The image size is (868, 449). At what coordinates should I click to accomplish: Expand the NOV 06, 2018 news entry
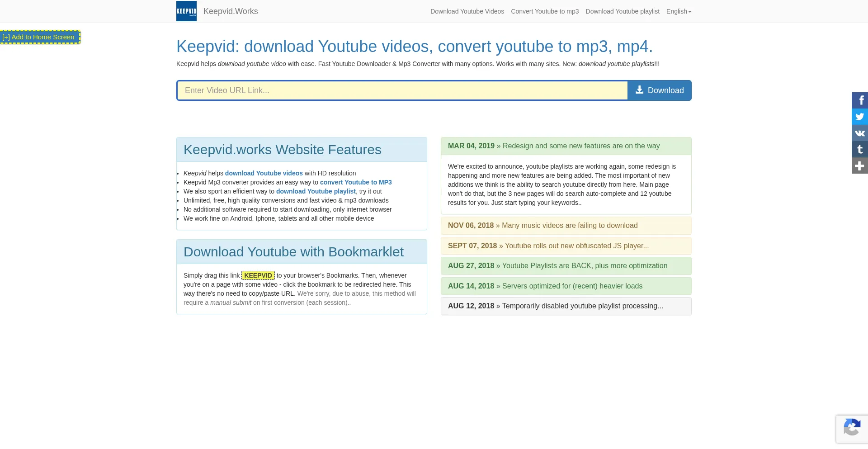[566, 226]
